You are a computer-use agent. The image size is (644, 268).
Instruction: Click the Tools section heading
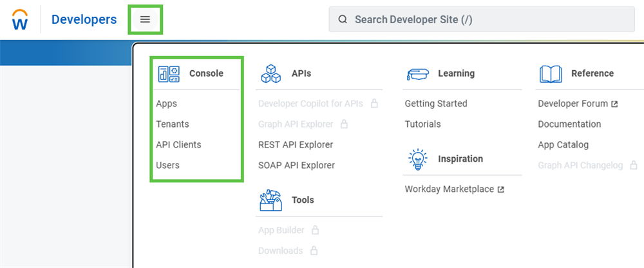point(303,200)
